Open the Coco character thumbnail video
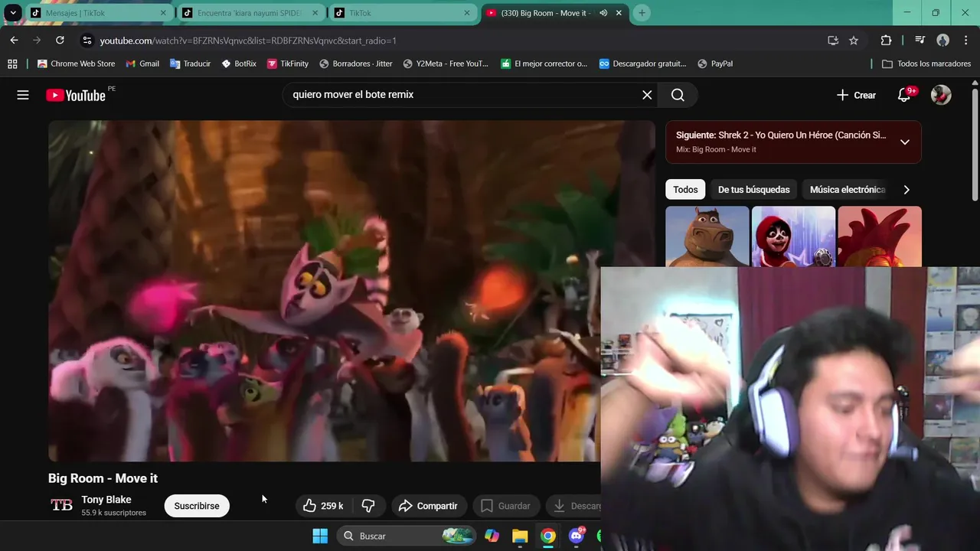Viewport: 980px width, 551px height. [x=793, y=236]
